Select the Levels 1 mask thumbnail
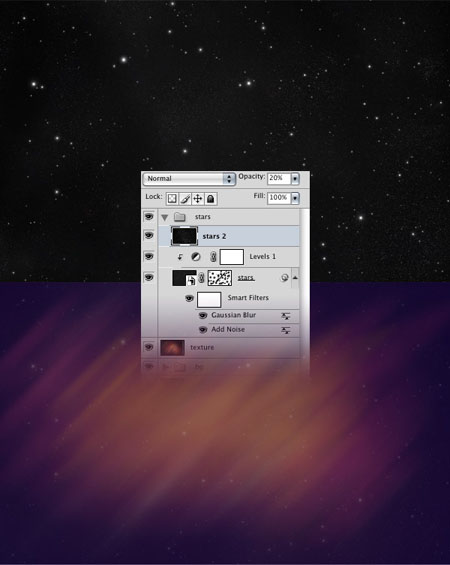Screen dimensions: 450x565 [x=232, y=257]
